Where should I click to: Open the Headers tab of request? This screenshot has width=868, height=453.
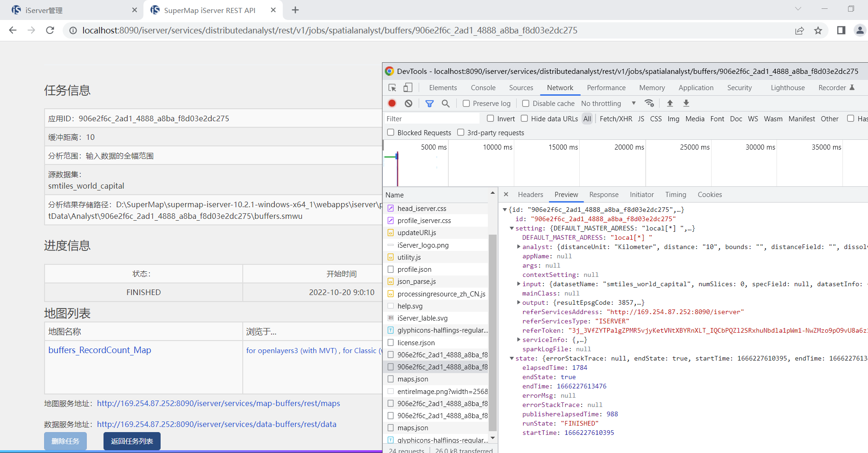pyautogui.click(x=531, y=195)
